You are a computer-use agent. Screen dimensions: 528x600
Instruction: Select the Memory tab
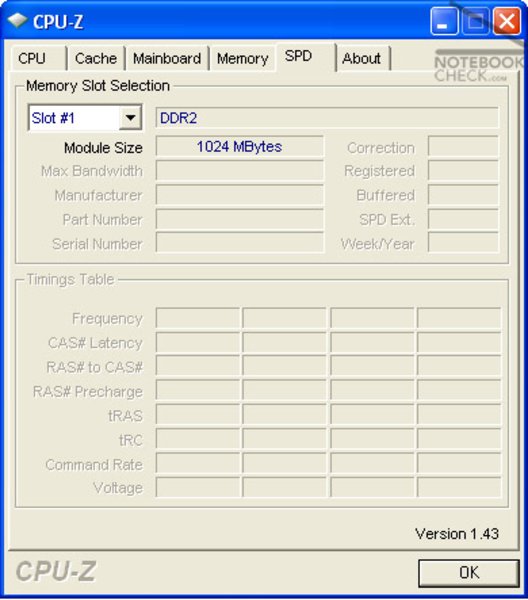tap(242, 59)
